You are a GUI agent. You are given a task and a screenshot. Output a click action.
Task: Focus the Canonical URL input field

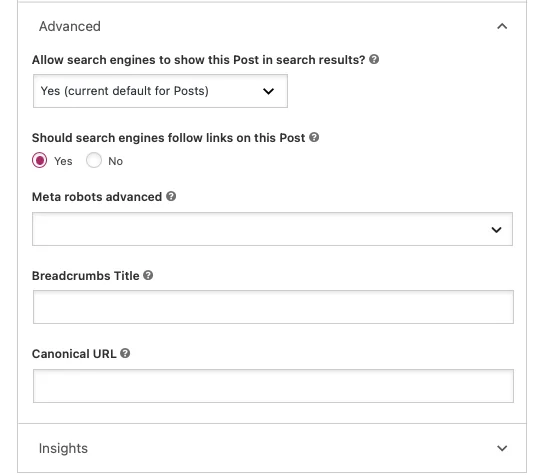[273, 386]
